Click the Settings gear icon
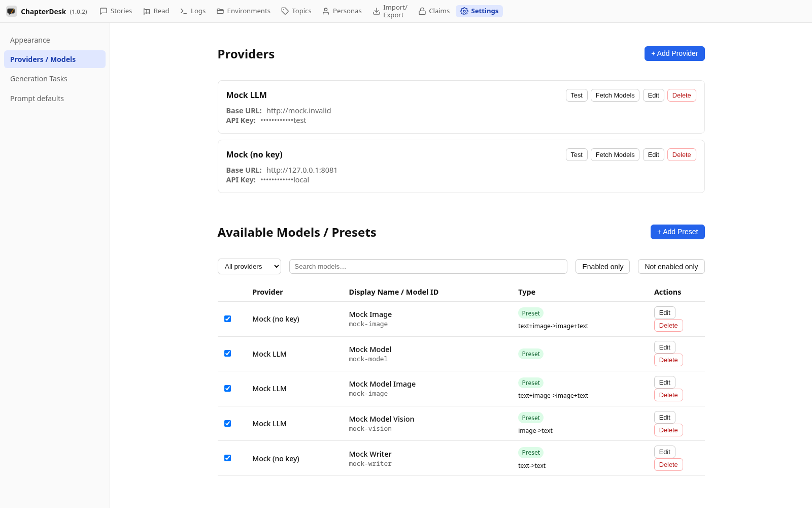 pos(464,11)
